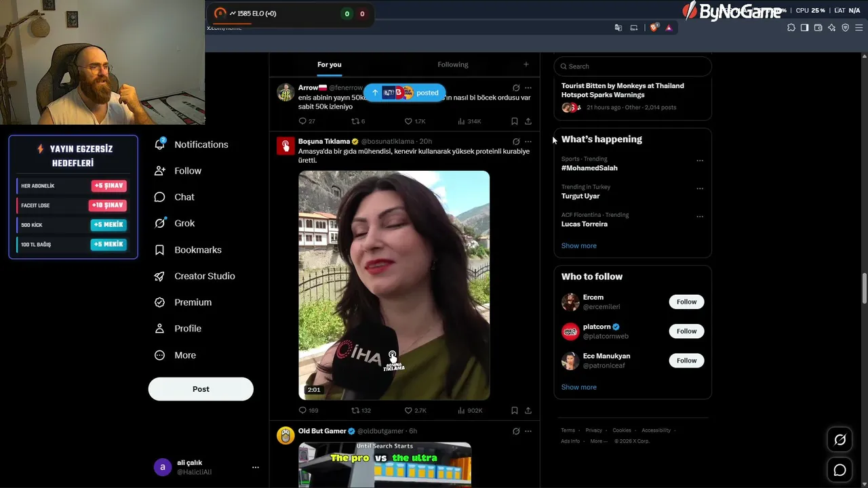Open the Follow page from the sidebar
Image resolution: width=868 pixels, height=488 pixels.
[x=178, y=171]
